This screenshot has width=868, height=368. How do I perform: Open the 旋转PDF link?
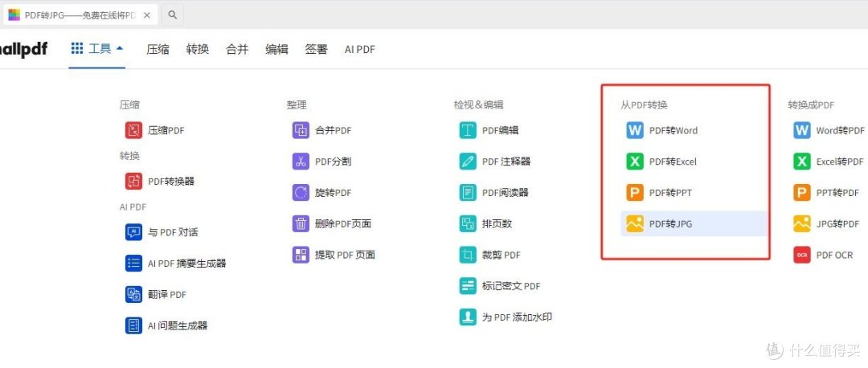[334, 193]
